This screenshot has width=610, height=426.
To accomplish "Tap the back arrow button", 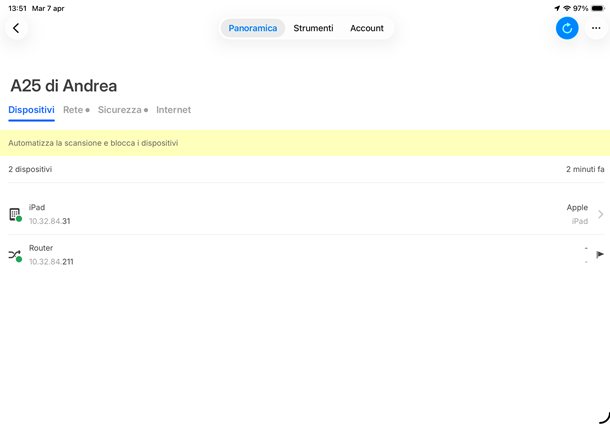I will (x=16, y=28).
